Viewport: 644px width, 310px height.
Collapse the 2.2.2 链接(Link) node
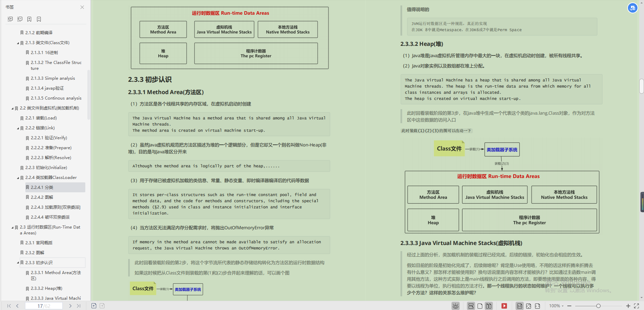point(18,128)
